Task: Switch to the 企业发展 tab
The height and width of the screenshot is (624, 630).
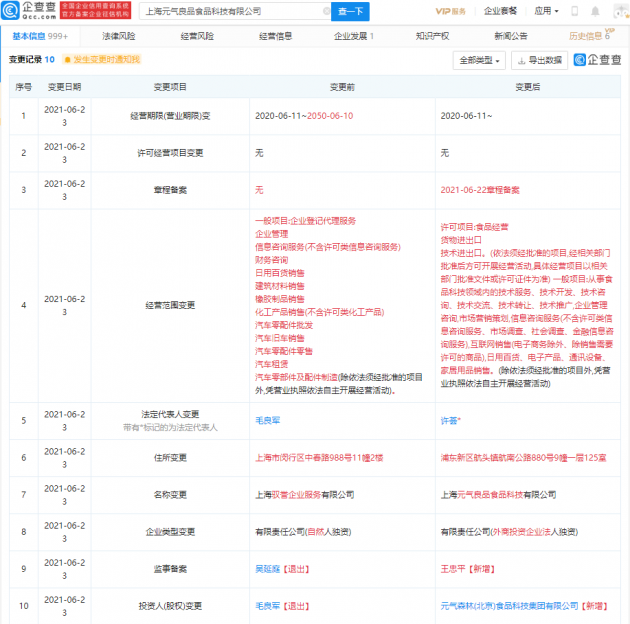Action: point(354,36)
